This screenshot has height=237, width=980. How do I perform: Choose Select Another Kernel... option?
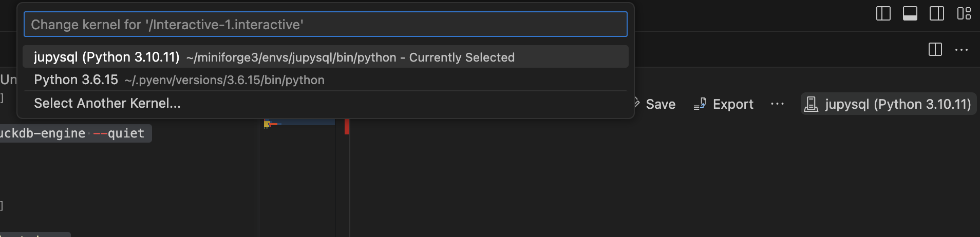click(107, 103)
